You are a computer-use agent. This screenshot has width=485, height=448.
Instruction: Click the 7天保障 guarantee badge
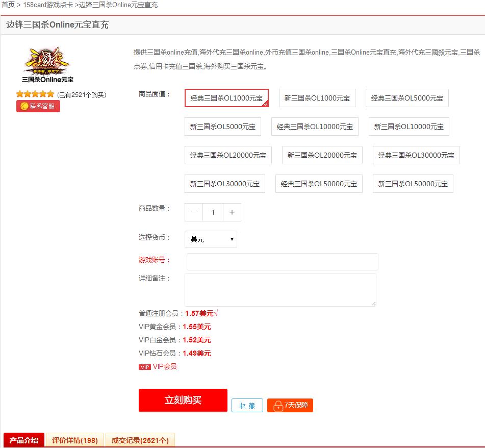point(290,405)
